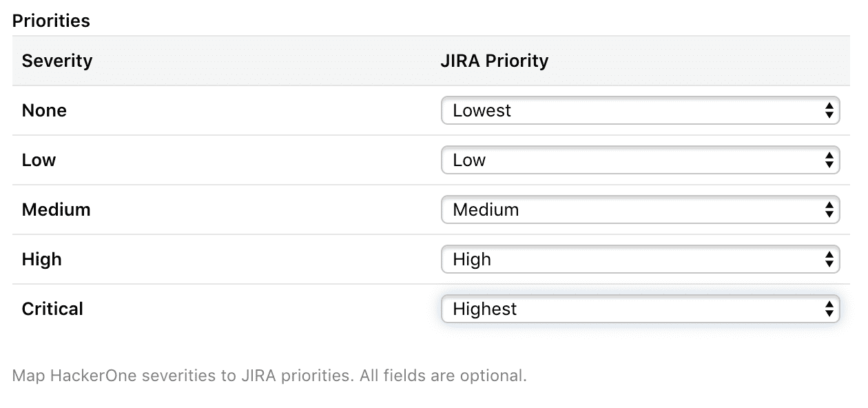The height and width of the screenshot is (408, 868).
Task: Click the Severity column header
Action: [x=56, y=61]
